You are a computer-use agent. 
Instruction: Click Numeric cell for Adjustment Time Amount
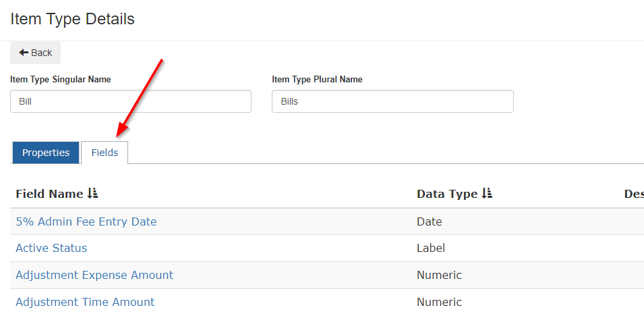[x=439, y=302]
